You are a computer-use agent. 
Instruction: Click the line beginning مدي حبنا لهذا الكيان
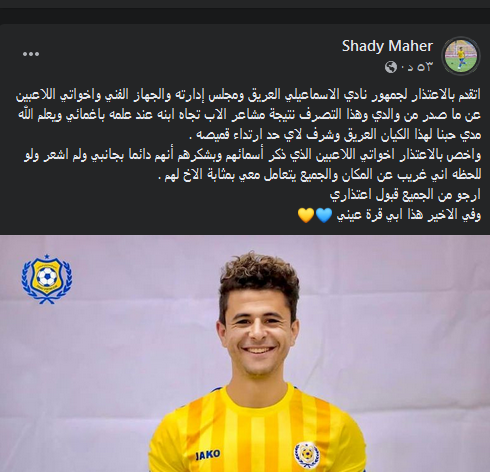(x=335, y=135)
